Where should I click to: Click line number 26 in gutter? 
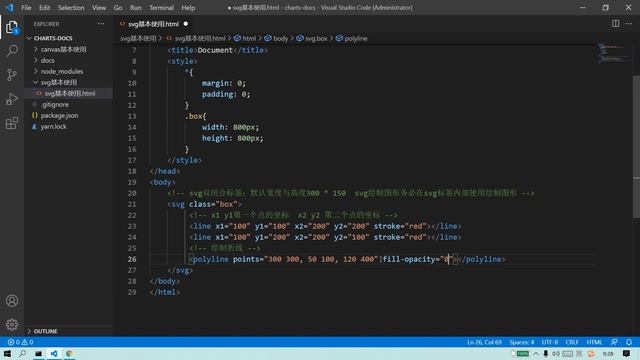click(x=132, y=259)
